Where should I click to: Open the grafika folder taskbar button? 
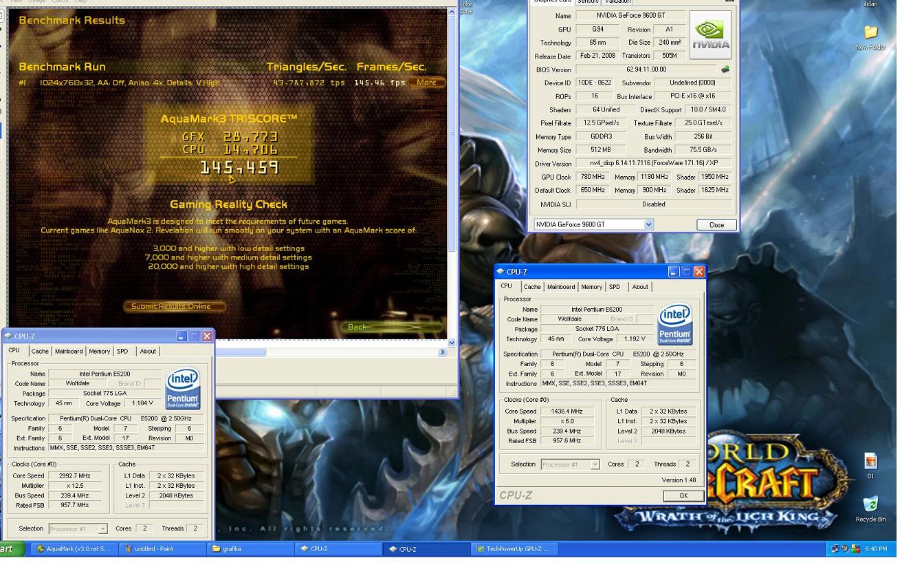(x=249, y=549)
